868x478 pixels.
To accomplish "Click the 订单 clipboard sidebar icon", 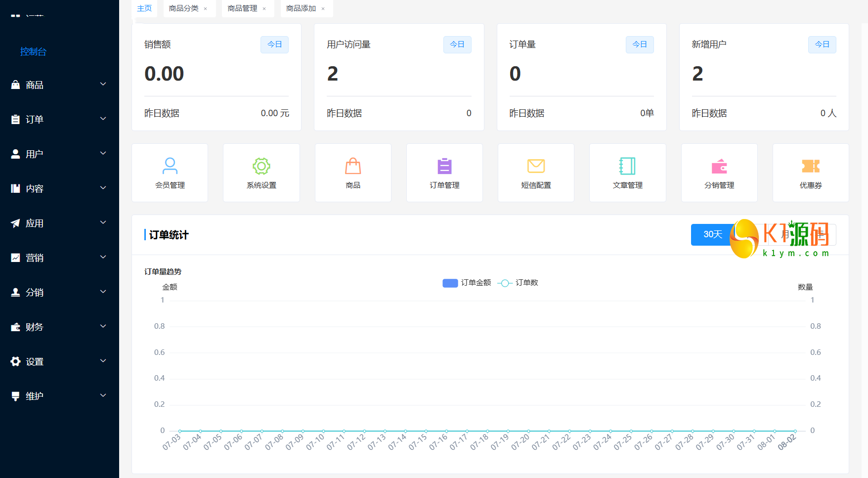I will [x=15, y=119].
